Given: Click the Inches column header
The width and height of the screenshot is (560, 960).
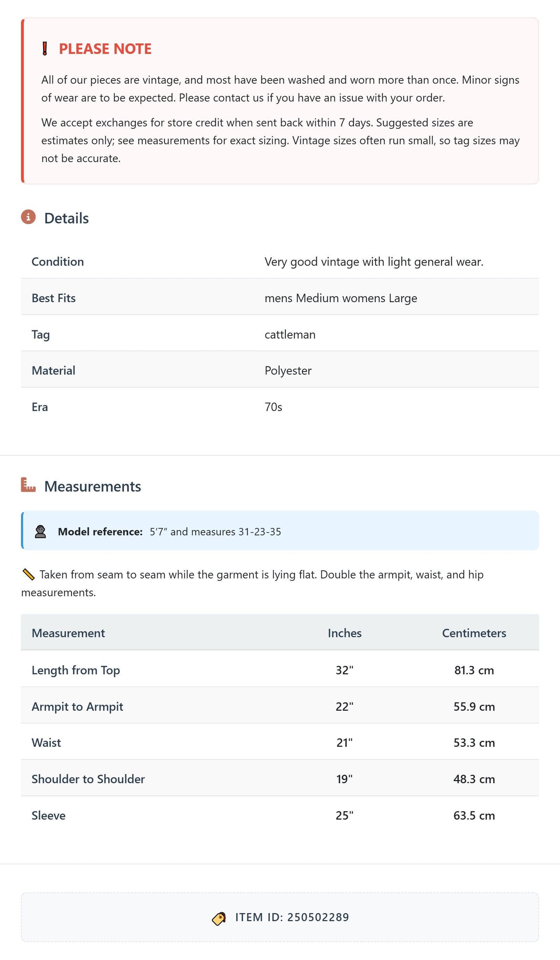Looking at the screenshot, I should (345, 633).
